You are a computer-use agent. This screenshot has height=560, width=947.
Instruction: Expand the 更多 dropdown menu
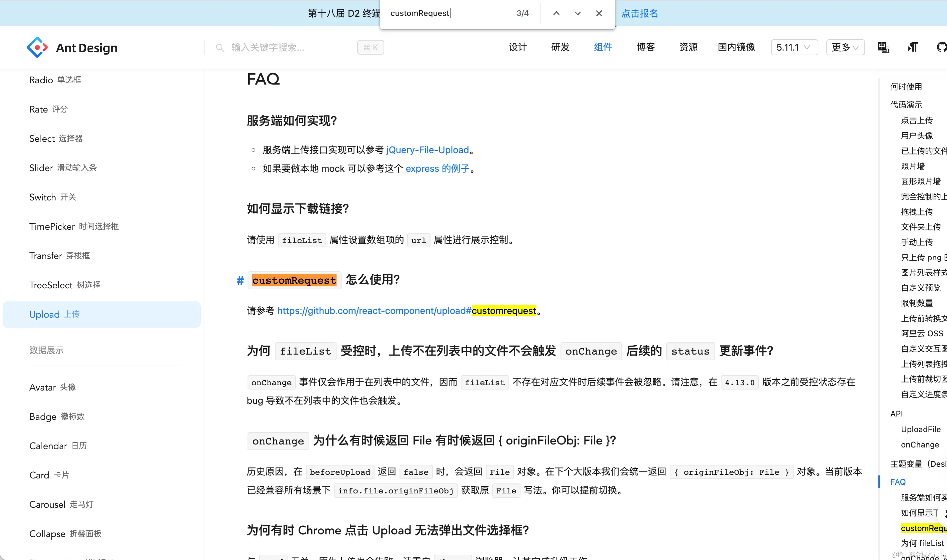point(845,48)
